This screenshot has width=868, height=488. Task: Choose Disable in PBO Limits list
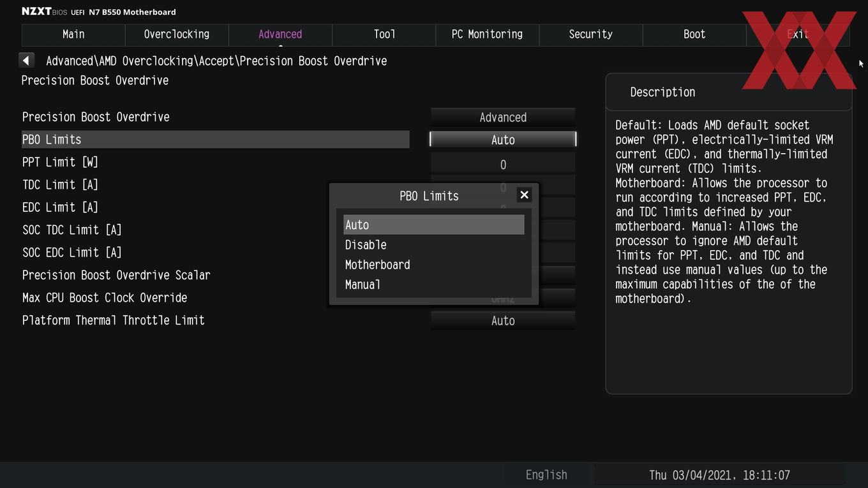point(433,245)
